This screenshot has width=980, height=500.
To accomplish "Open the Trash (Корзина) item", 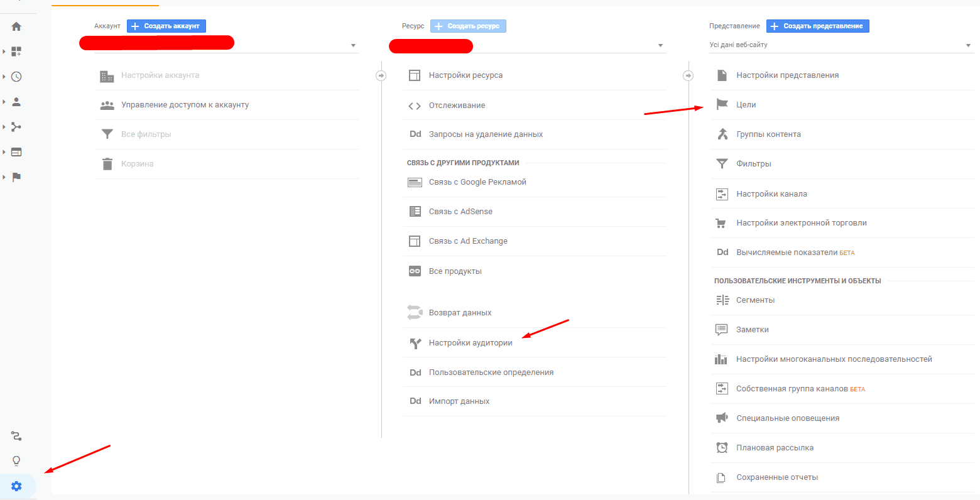I will coord(138,163).
